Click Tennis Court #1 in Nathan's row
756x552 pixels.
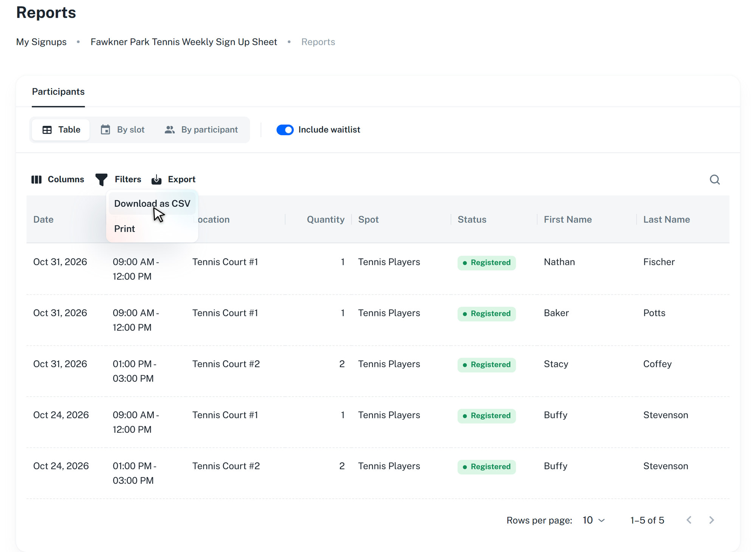[x=225, y=262]
